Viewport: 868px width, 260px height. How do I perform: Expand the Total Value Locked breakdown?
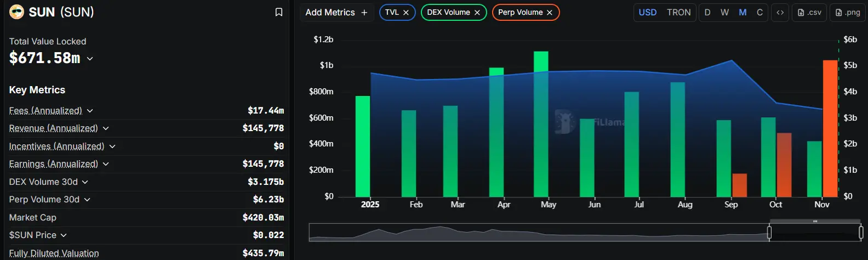(90, 59)
